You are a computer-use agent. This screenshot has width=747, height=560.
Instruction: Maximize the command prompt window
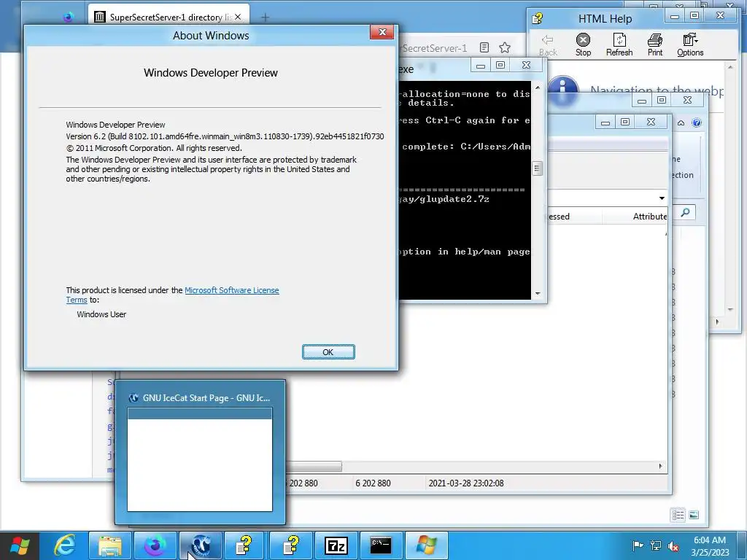click(x=500, y=65)
